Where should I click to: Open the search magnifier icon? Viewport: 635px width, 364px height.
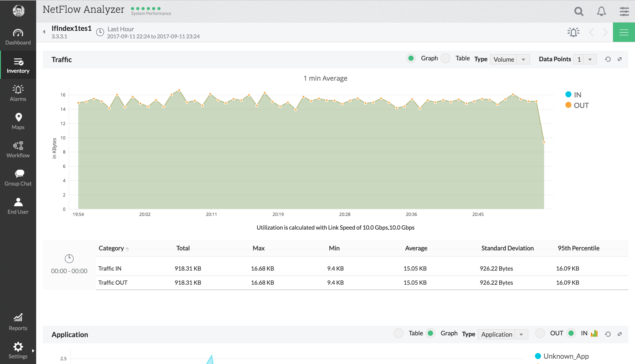point(579,11)
